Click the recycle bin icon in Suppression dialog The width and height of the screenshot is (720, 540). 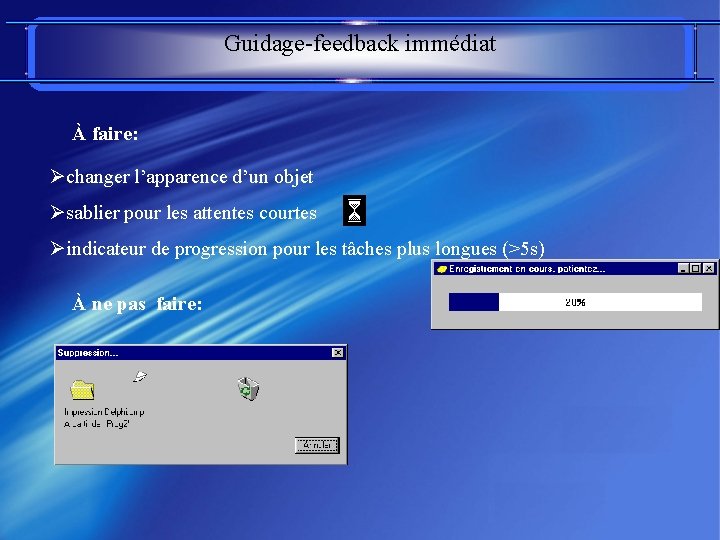pos(248,388)
